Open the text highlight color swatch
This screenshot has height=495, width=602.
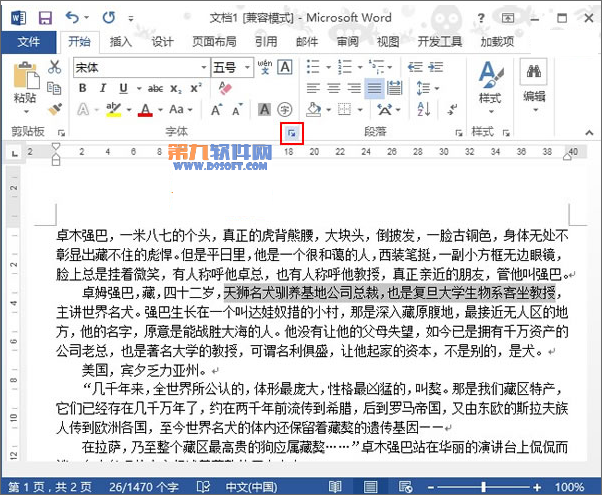(114, 110)
